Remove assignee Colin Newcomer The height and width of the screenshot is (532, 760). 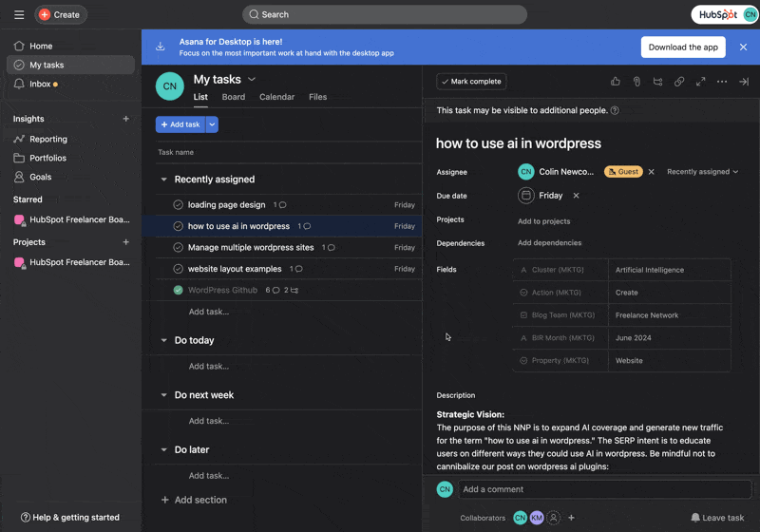tap(652, 172)
